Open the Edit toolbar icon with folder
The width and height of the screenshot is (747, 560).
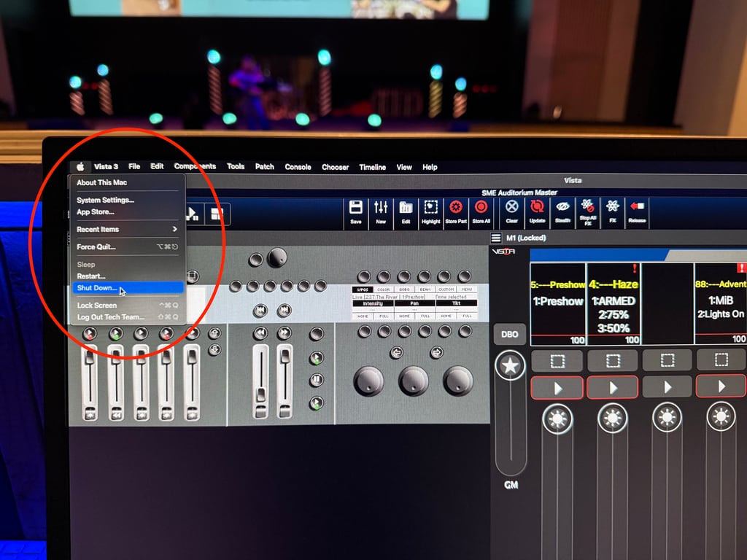(x=406, y=213)
